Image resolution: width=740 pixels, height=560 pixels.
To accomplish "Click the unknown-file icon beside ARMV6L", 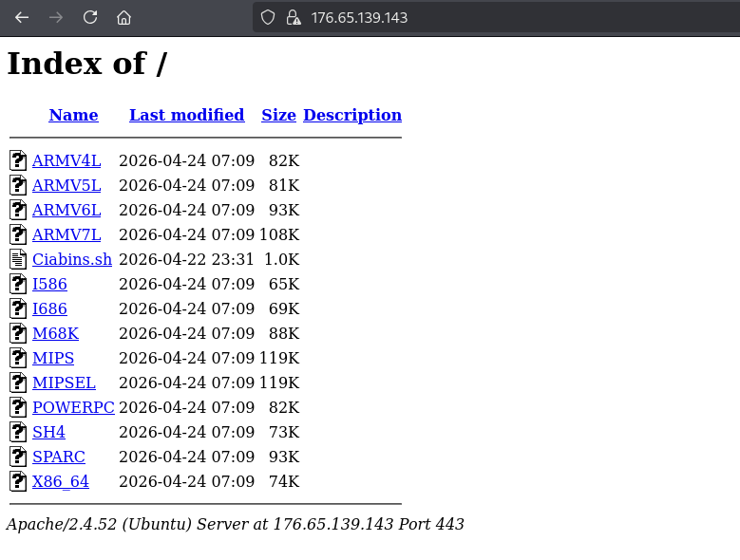I will coord(18,210).
